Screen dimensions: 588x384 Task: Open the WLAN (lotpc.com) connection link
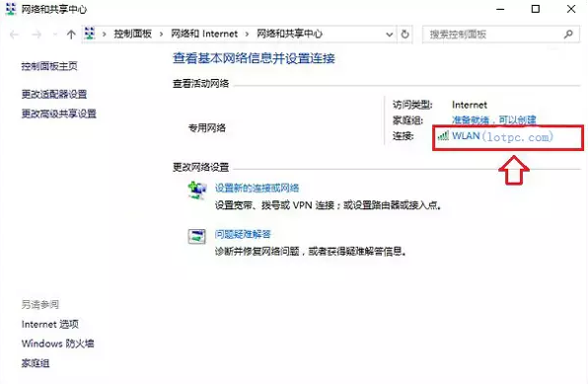pyautogui.click(x=502, y=136)
